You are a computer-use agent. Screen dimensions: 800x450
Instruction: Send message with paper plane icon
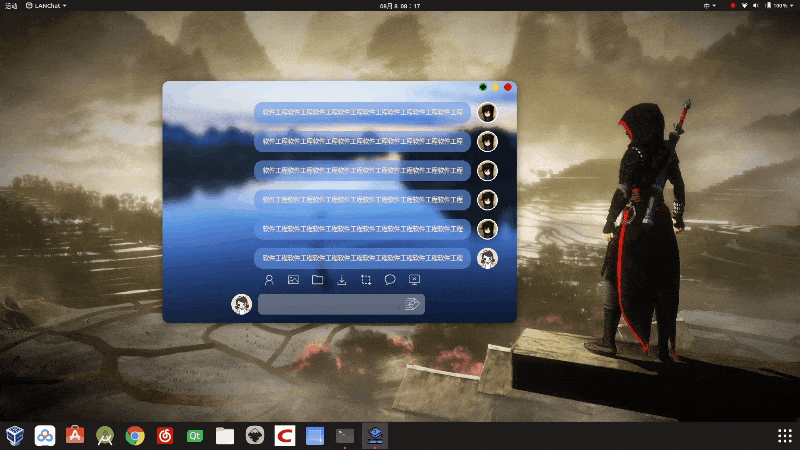[x=412, y=304]
